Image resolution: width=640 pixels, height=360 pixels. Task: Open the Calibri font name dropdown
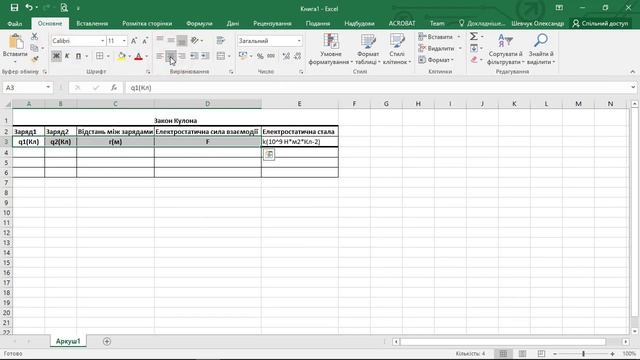pyautogui.click(x=102, y=41)
